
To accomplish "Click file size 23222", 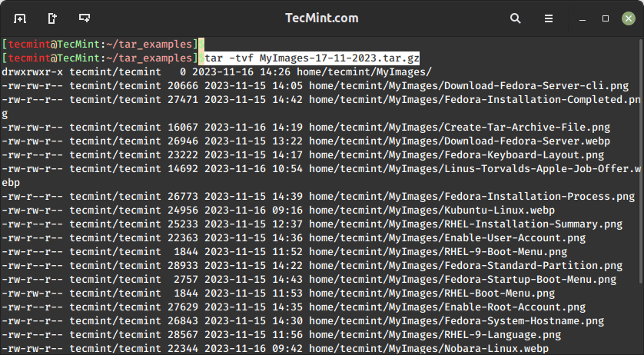I will [183, 155].
